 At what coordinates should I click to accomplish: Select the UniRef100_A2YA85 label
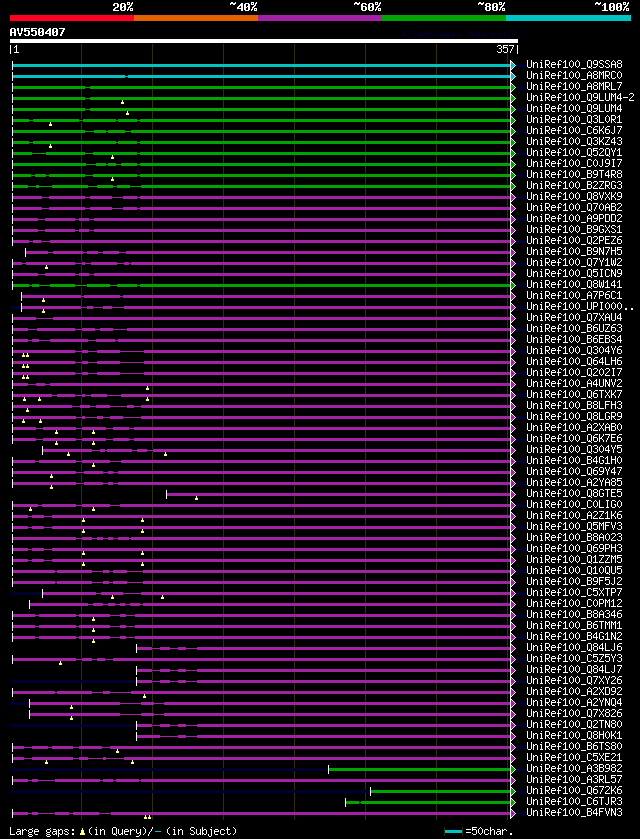[574, 483]
